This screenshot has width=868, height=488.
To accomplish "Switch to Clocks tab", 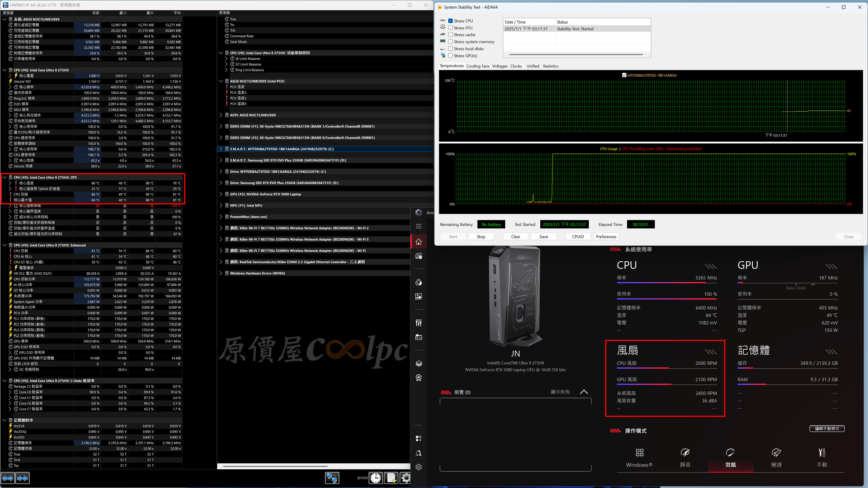I will (x=516, y=66).
